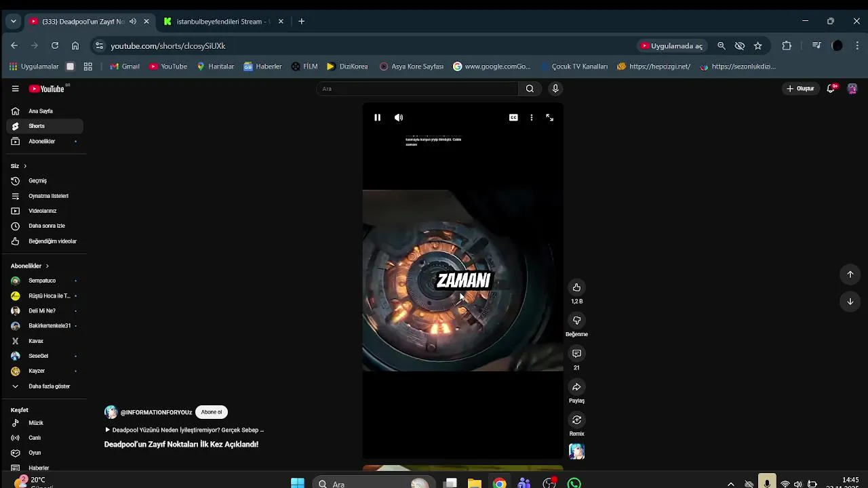Viewport: 868px width, 488px height.
Task: Click the address bar URL youtube.com/shorts
Action: pos(168,46)
